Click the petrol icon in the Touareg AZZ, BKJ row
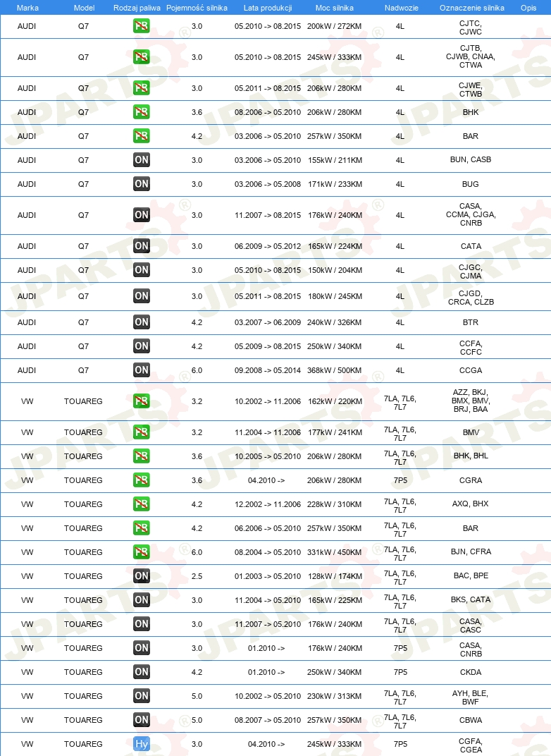Image resolution: width=551 pixels, height=756 pixels. tap(141, 401)
